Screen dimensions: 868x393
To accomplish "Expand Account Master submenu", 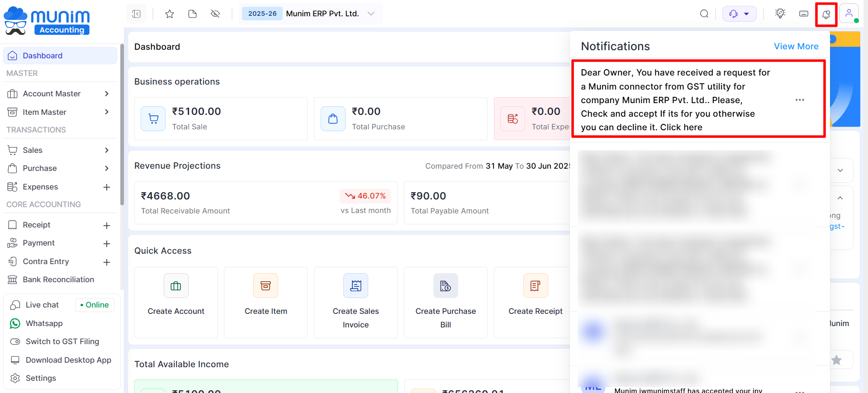I will 107,94.
